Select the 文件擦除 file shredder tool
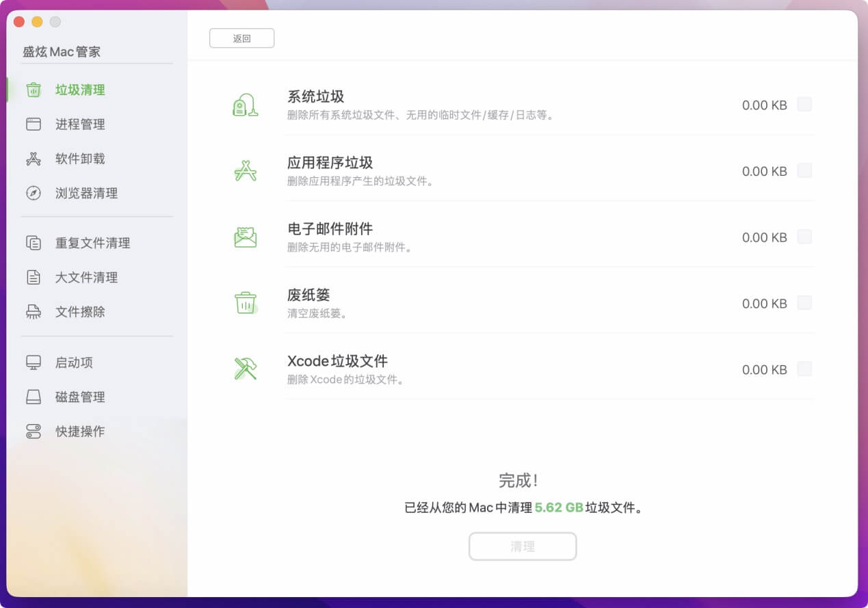This screenshot has height=608, width=868. 80,312
